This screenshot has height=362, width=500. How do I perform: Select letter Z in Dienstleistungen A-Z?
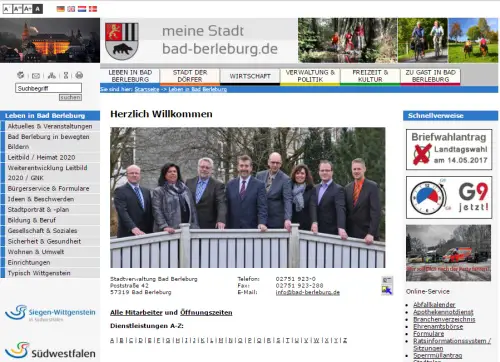point(345,340)
